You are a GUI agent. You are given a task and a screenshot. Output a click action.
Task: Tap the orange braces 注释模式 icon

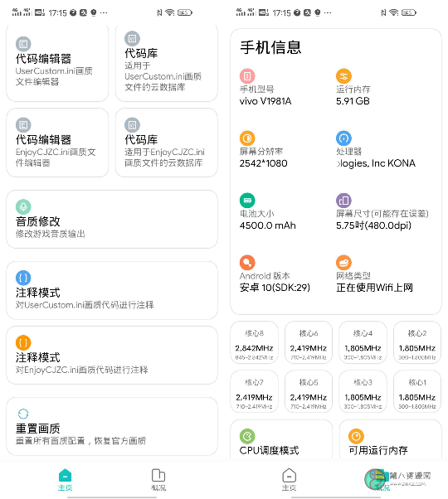pos(23,342)
